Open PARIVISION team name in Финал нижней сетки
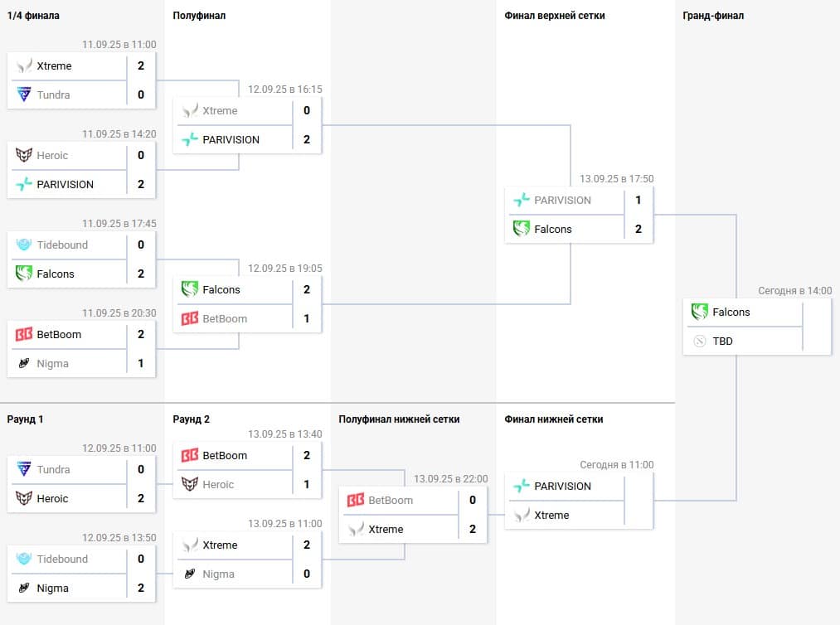Screen dimensions: 840x625 (x=562, y=487)
